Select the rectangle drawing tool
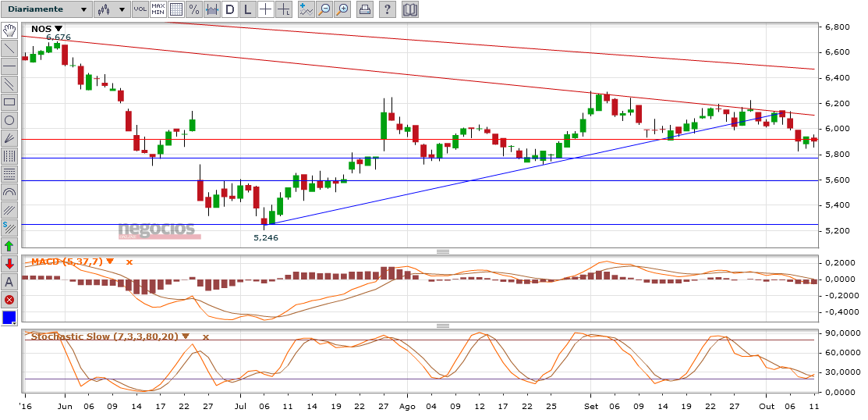Viewport: 868px width, 420px height. pyautogui.click(x=9, y=102)
